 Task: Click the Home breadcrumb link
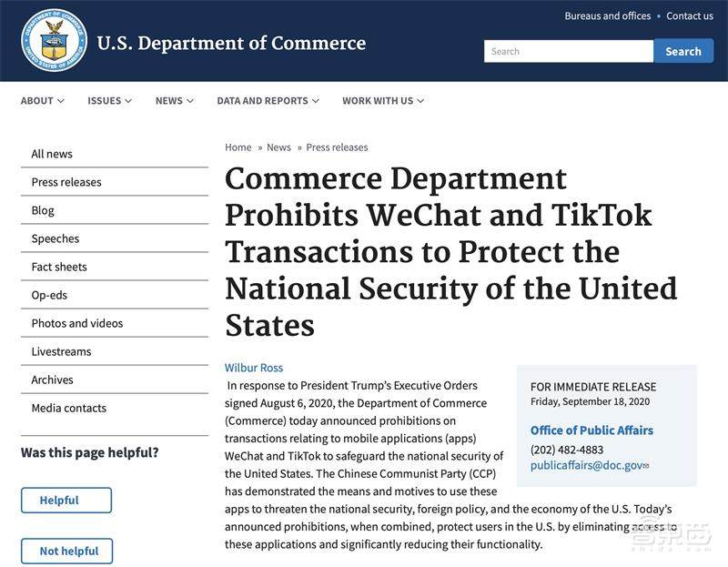tap(238, 147)
